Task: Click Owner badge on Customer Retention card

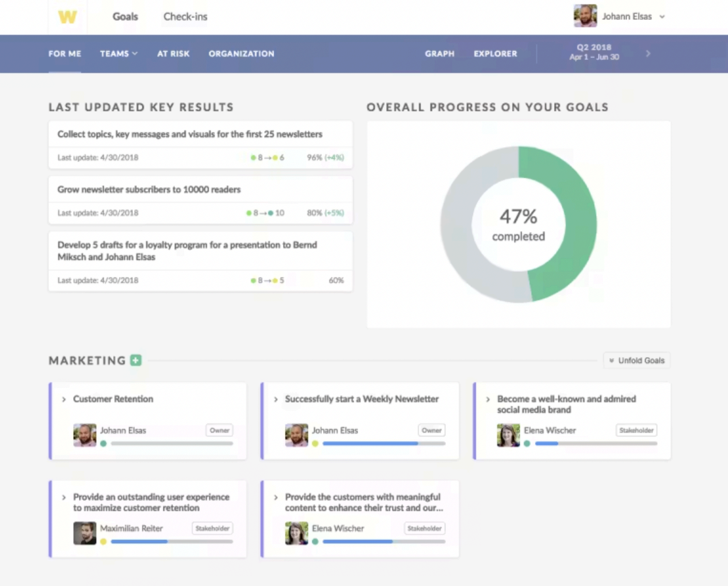Action: pos(219,430)
